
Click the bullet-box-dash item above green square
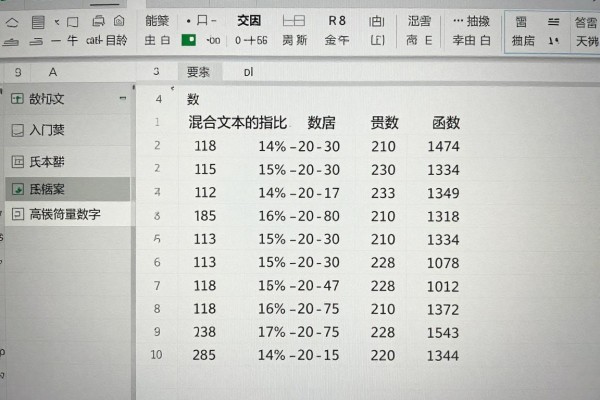tap(201, 21)
